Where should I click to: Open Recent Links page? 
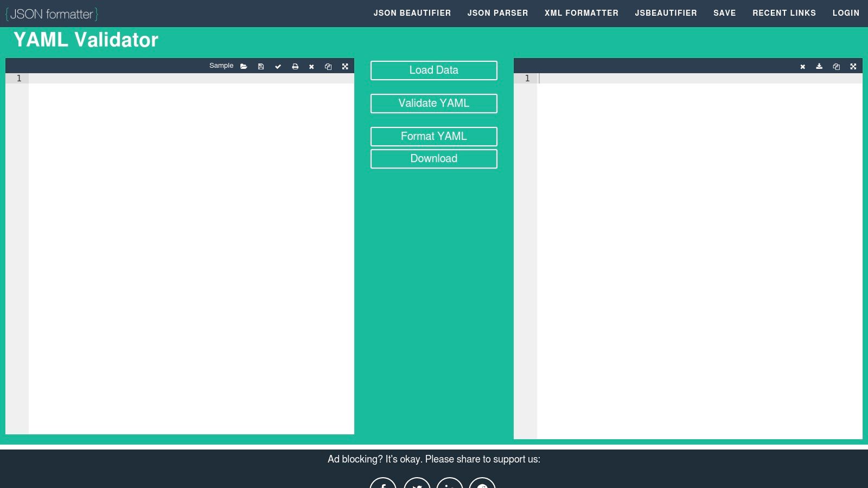(784, 13)
